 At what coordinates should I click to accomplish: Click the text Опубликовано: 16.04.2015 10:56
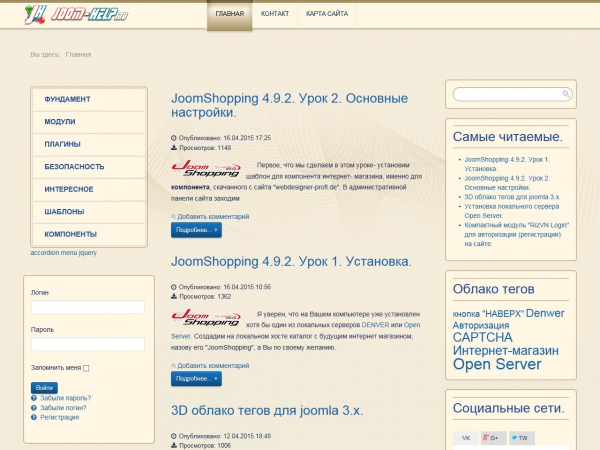coord(225,287)
